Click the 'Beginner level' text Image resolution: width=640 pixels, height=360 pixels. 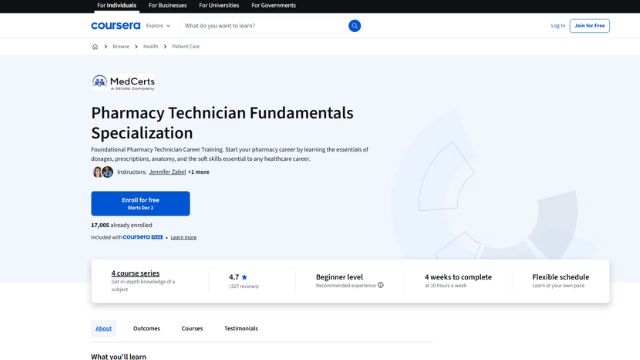[x=339, y=277]
